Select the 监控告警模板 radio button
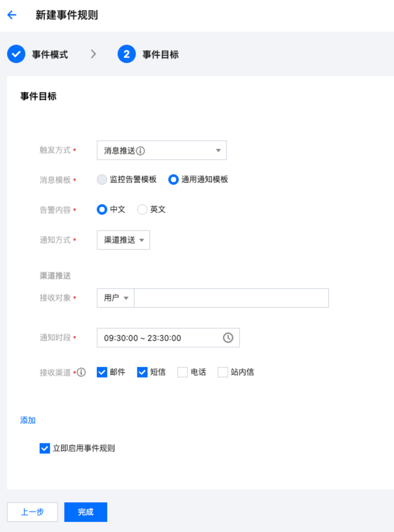The width and height of the screenshot is (394, 532). [102, 180]
